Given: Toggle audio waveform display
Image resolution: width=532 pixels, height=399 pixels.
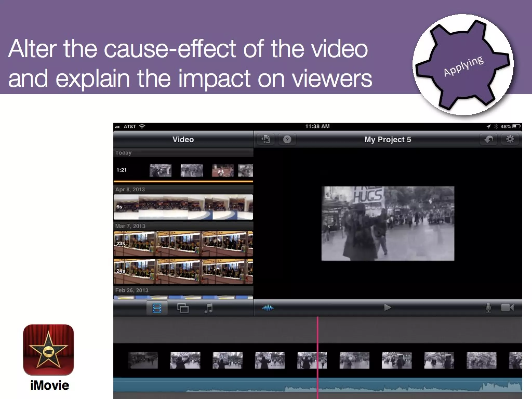Looking at the screenshot, I should [268, 308].
